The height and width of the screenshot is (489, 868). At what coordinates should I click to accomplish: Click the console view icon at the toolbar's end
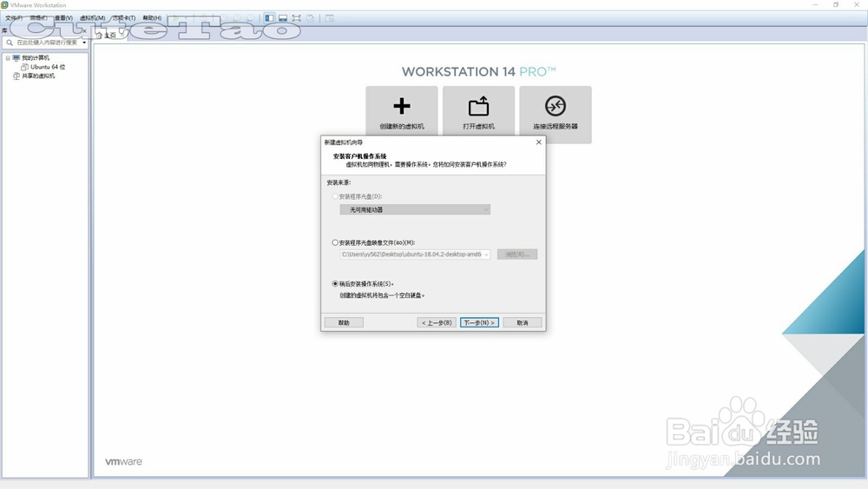[329, 17]
